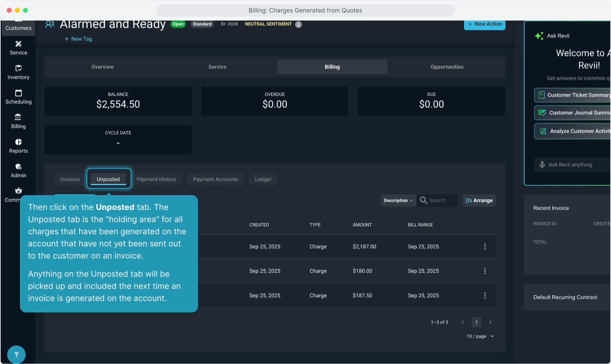Screen dimensions: 611x364
Task: Select the Ledger tab
Action: tap(263, 179)
